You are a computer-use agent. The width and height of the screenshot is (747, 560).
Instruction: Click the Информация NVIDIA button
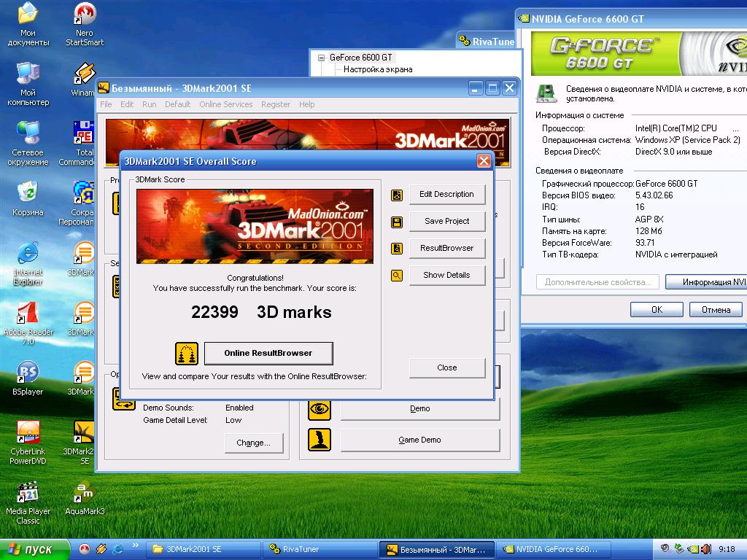click(706, 282)
